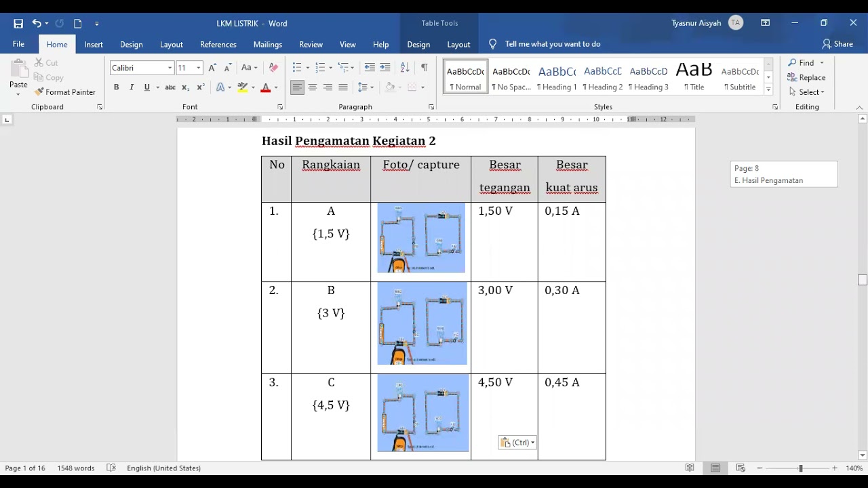Click the Page 1 of 16 indicator
This screenshot has height=488, width=868.
click(25, 468)
